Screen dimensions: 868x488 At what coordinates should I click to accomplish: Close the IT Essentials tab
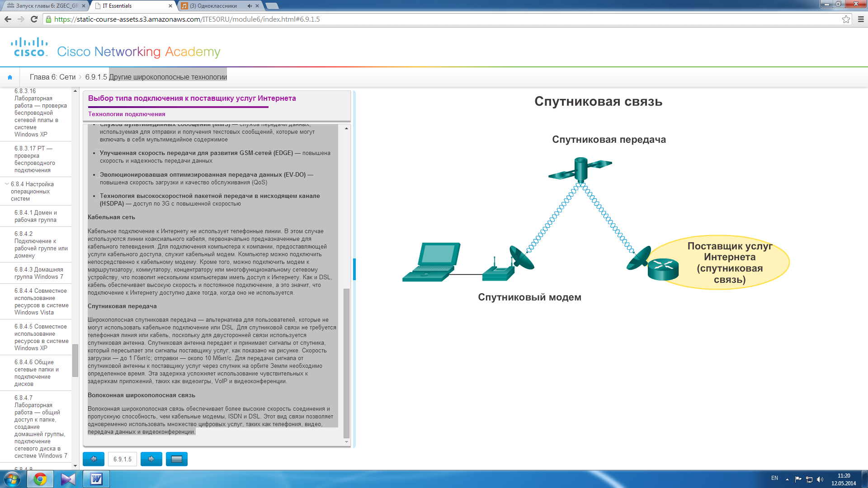pos(170,6)
